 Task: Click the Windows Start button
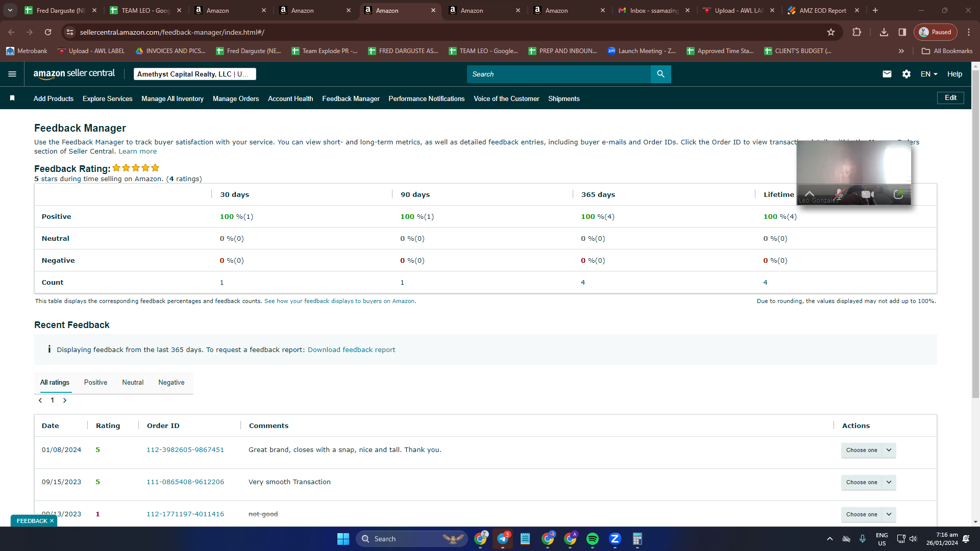343,539
